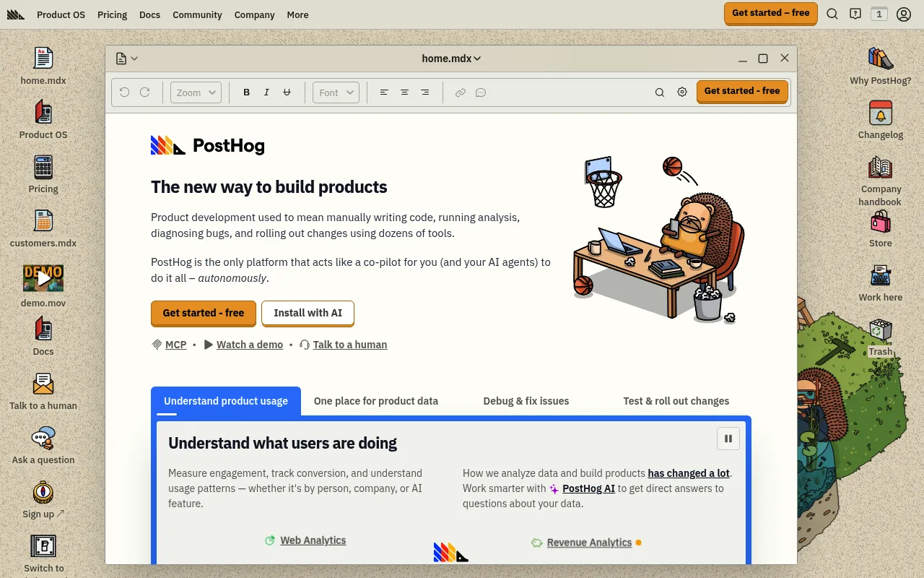Click the PostHog logo on the page
The height and width of the screenshot is (578, 924).
click(208, 145)
